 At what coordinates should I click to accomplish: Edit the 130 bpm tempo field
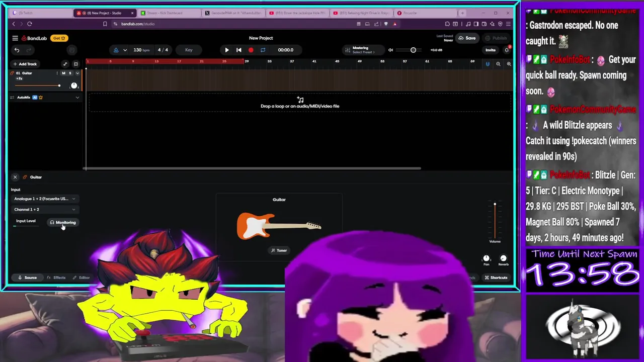[141, 50]
